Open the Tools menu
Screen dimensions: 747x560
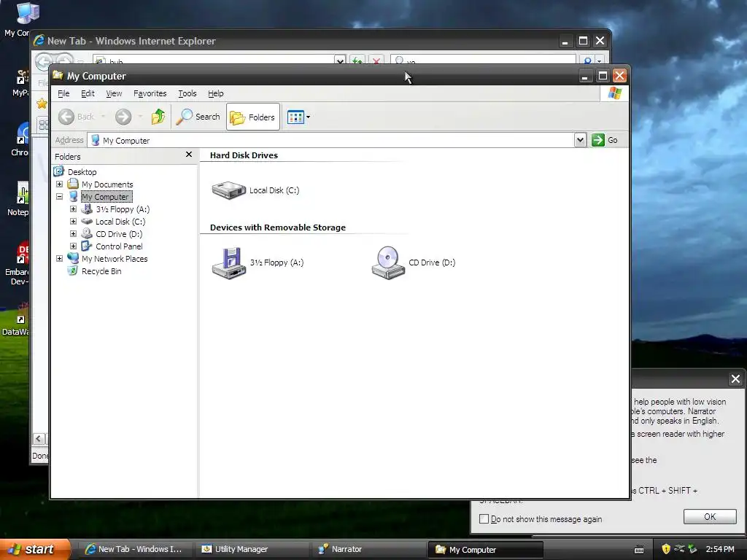(187, 93)
